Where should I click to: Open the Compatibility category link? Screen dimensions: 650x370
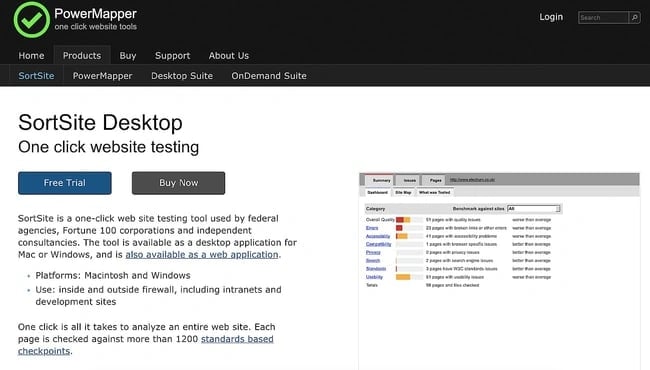[378, 244]
